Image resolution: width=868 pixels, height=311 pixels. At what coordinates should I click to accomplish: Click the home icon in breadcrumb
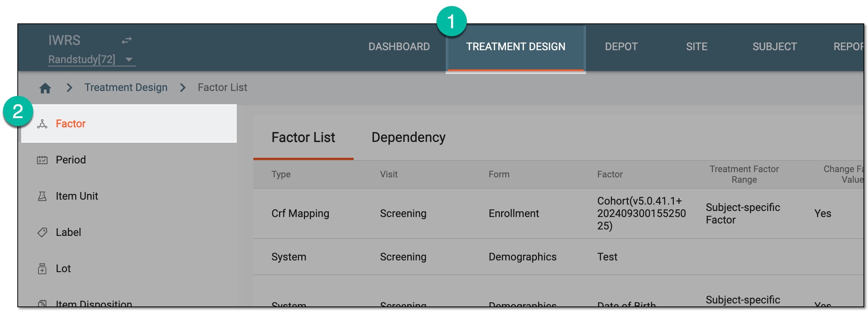45,88
